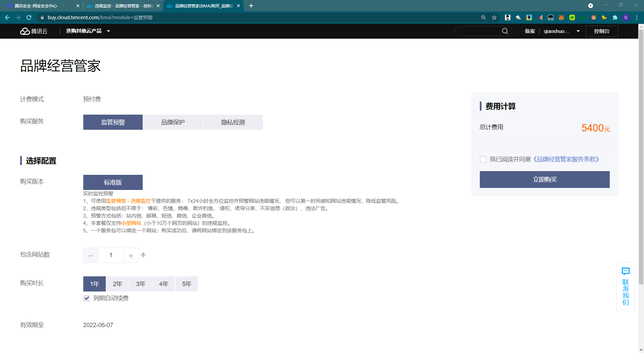This screenshot has width=644, height=353.
Task: Go back with the browser back arrow
Action: 7,17
